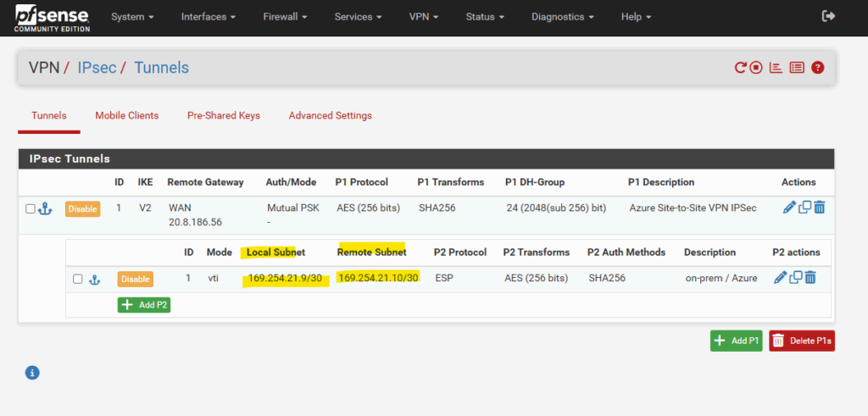Expand the Diagnostics menu

pyautogui.click(x=562, y=17)
